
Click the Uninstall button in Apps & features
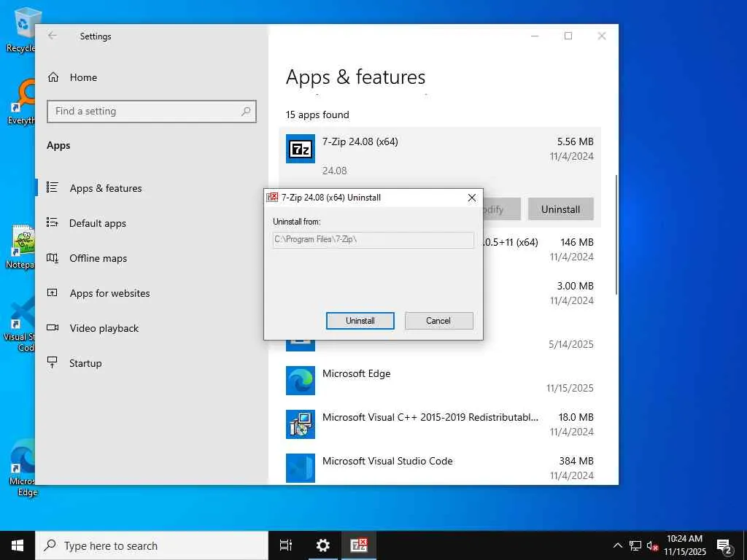[x=560, y=209]
